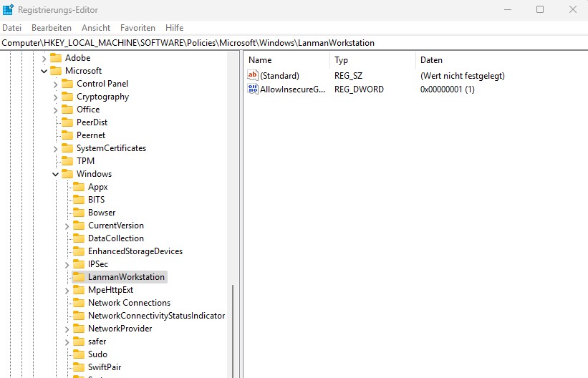Collapse the Microsoft tree node
The height and width of the screenshot is (378, 588).
[x=44, y=71]
